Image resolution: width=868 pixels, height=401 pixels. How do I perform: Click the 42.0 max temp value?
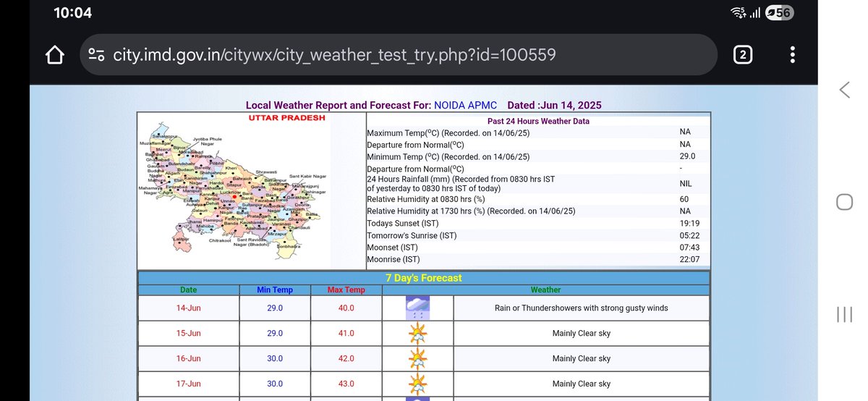(346, 358)
